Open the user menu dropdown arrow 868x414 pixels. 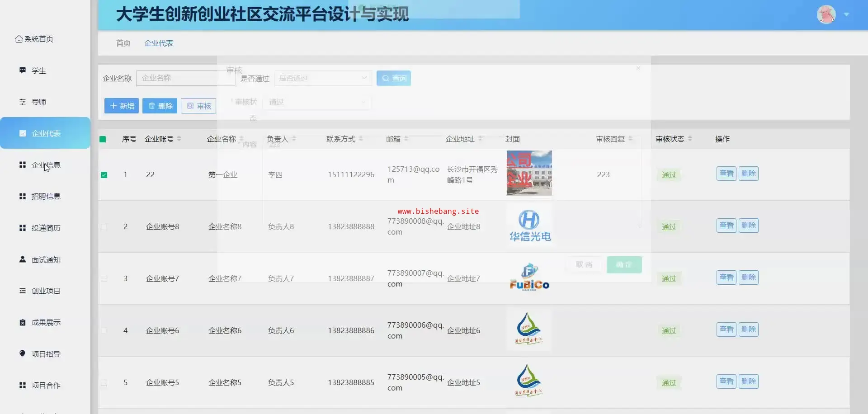coord(847,15)
